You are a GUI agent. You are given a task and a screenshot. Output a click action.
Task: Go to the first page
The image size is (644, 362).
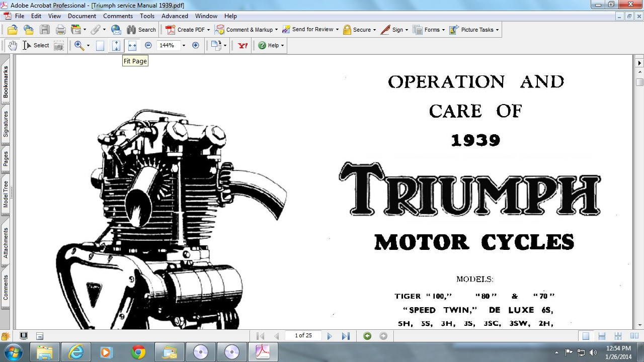(260, 336)
